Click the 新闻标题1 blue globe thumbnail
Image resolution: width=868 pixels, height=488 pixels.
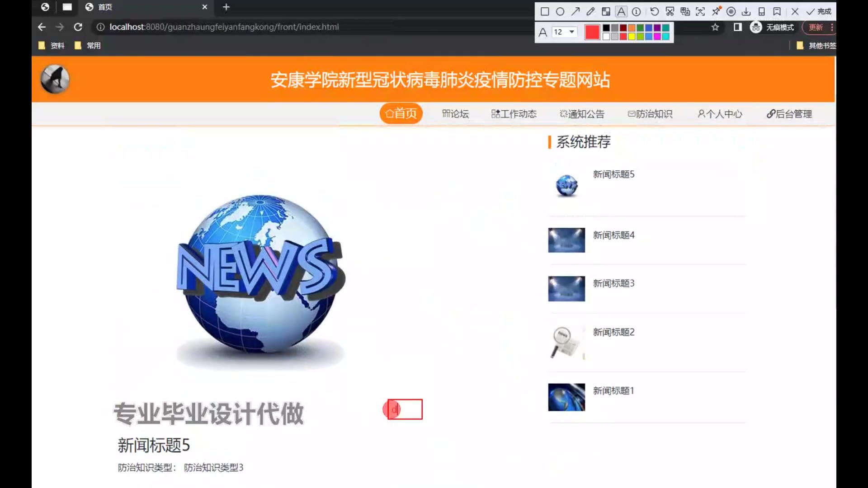click(566, 397)
